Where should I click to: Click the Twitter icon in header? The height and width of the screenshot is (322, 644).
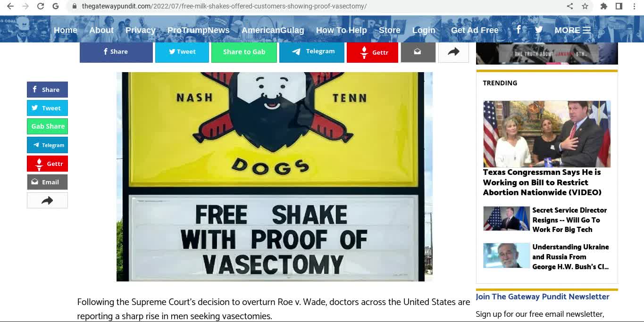pos(539,30)
